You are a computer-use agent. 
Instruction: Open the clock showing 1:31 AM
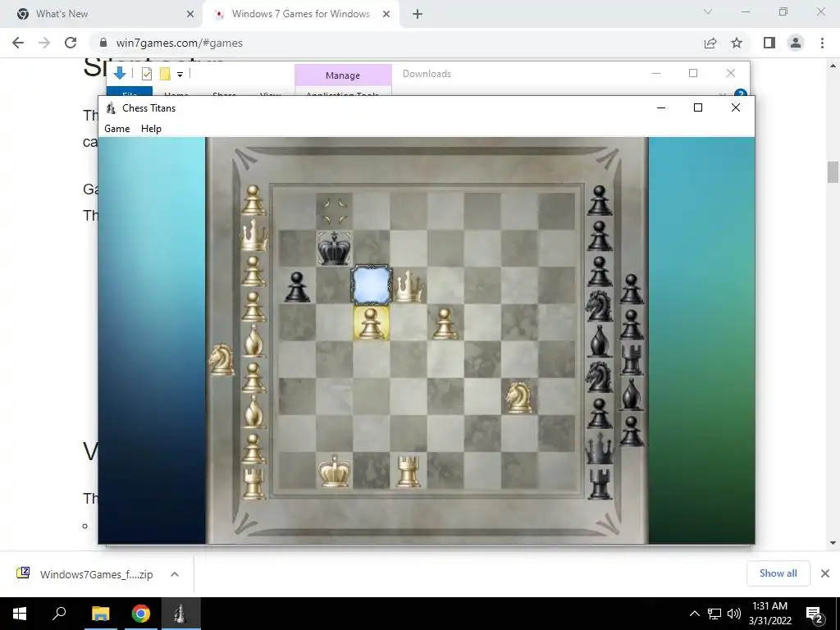(769, 614)
